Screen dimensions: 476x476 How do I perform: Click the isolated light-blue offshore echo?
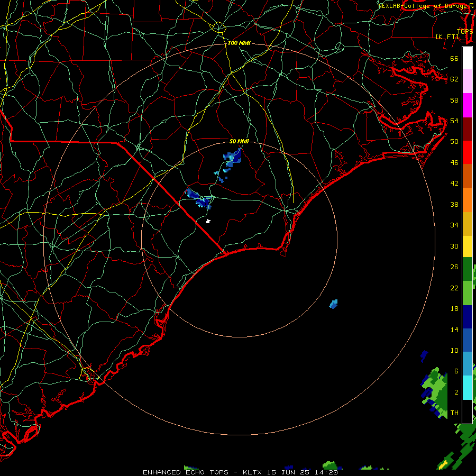[x=333, y=304]
